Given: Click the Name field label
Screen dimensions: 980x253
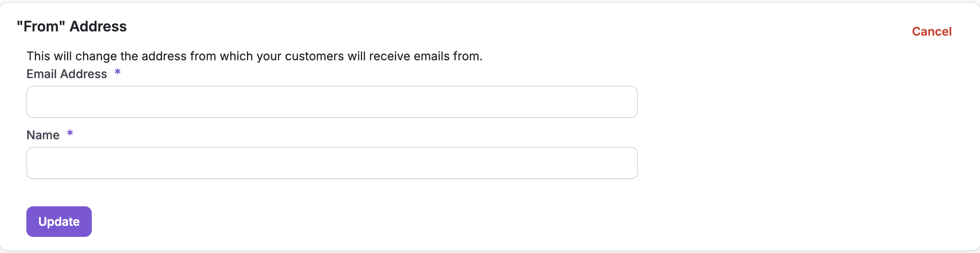Looking at the screenshot, I should click(x=43, y=135).
